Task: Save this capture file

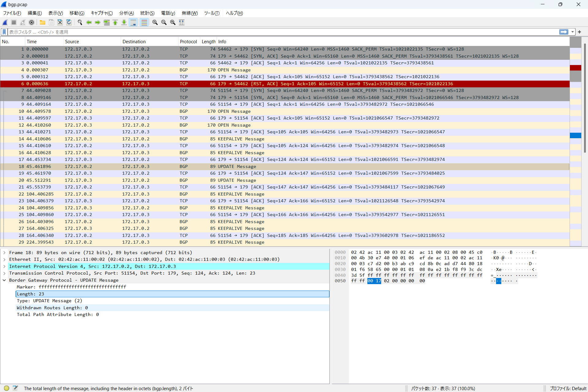Action: coord(51,22)
